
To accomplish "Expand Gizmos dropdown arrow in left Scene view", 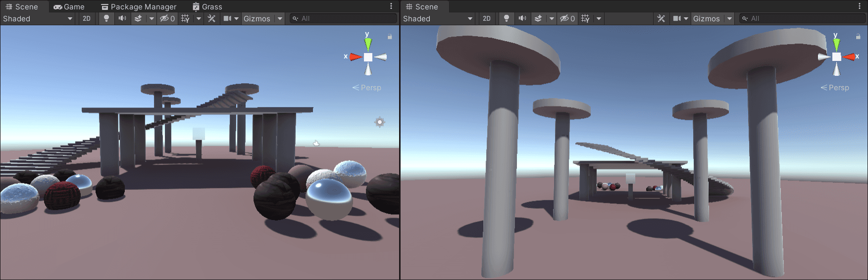I will pyautogui.click(x=280, y=18).
